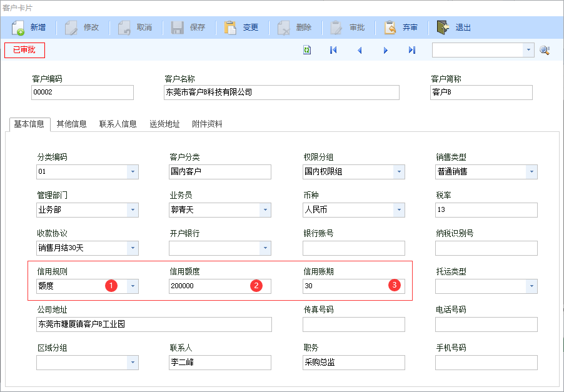Click the 弃审 unapprove icon
Viewport: 564px width, 392px height.
(391, 26)
